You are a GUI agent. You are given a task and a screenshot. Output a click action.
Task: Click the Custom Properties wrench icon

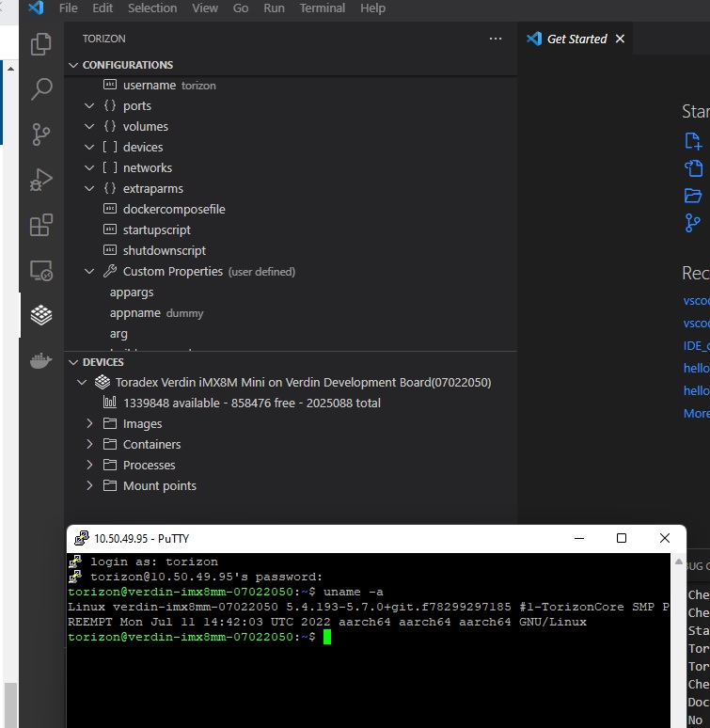click(109, 271)
